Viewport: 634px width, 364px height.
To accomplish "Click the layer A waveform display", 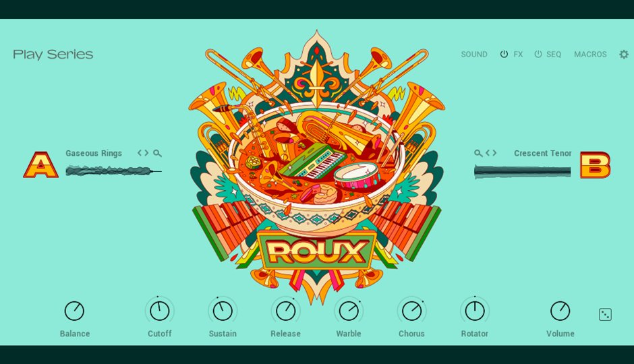I will point(113,171).
